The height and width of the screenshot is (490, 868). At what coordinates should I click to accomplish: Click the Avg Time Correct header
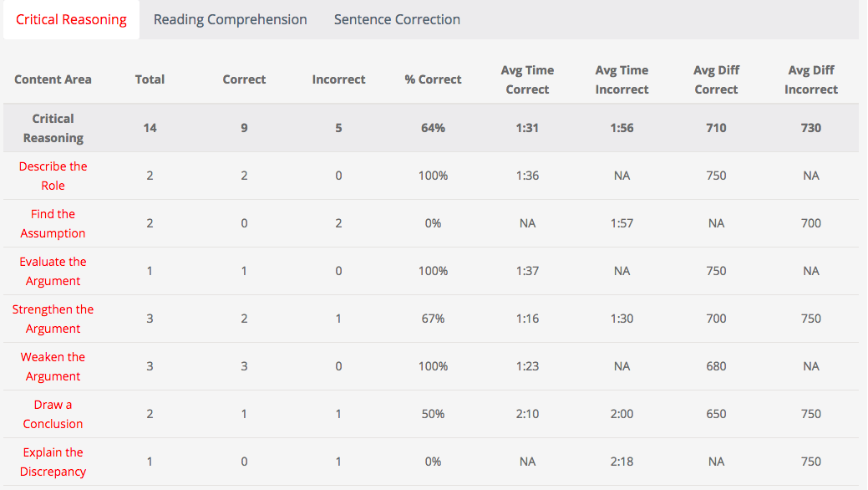[x=527, y=79]
